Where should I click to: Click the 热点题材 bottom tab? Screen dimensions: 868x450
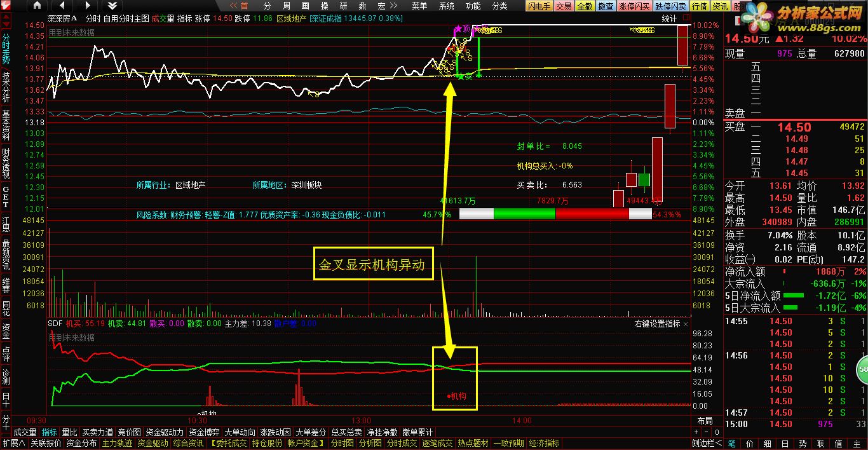tap(473, 443)
